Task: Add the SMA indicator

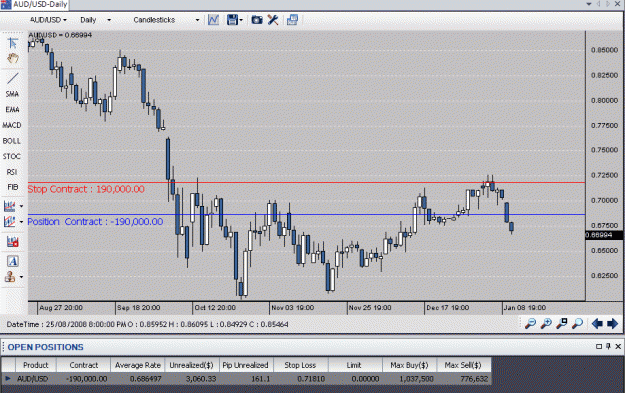Action: (12, 94)
